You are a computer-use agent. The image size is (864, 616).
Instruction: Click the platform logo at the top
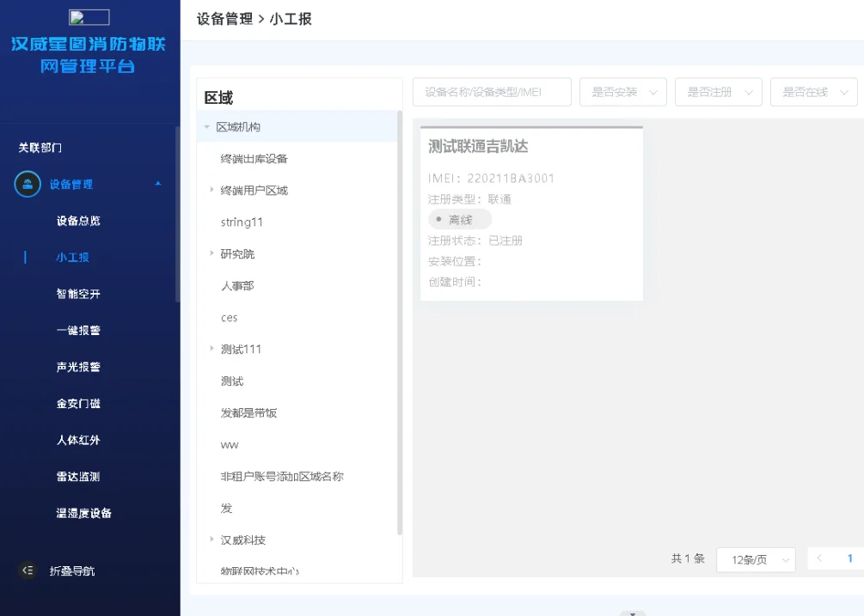[89, 15]
